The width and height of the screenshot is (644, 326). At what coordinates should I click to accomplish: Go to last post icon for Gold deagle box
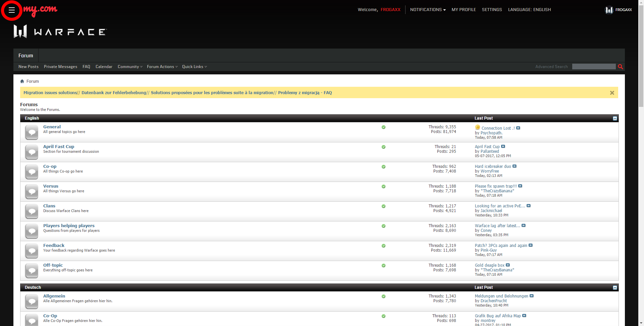tap(508, 265)
